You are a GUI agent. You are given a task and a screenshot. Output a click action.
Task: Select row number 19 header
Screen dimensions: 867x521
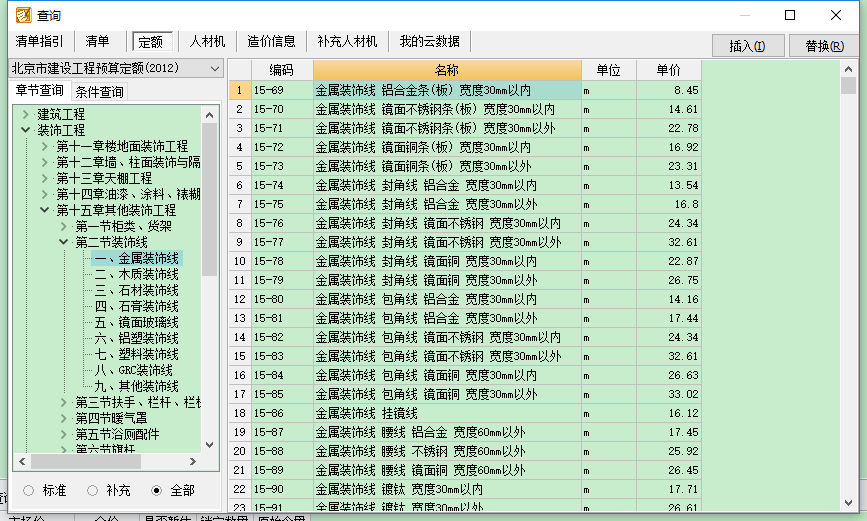coord(240,433)
